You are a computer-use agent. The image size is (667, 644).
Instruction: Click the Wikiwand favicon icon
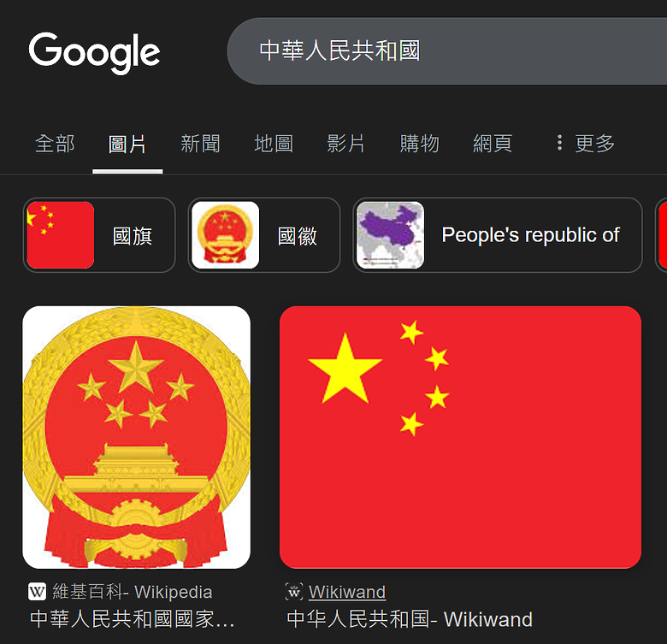point(294,592)
